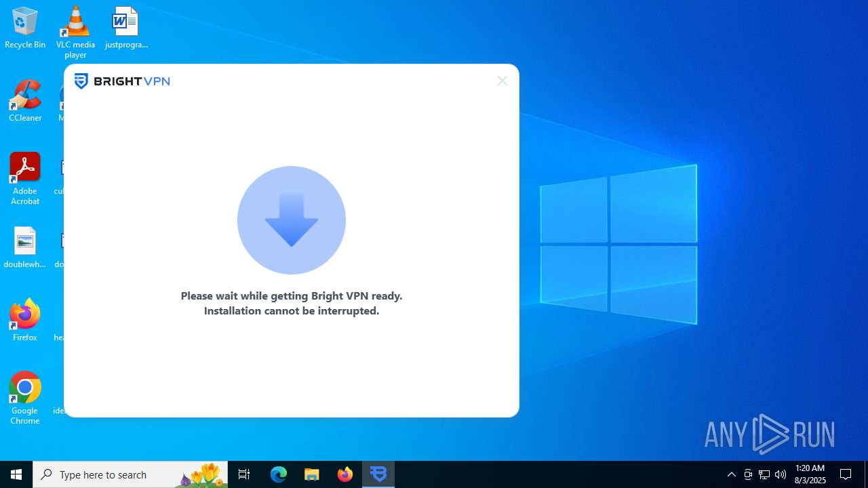This screenshot has height=488, width=868.
Task: Open the notification action center
Action: pyautogui.click(x=846, y=474)
